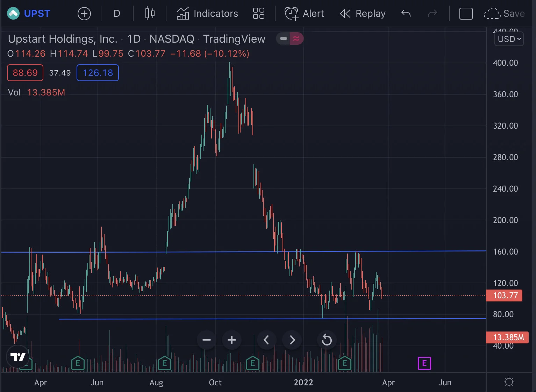
Task: Open the purple upcoming earnings marker
Action: (424, 363)
